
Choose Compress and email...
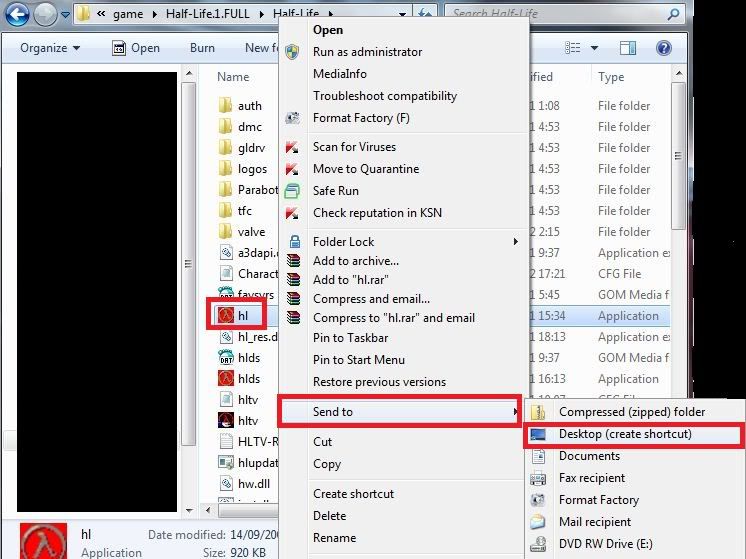click(x=371, y=299)
